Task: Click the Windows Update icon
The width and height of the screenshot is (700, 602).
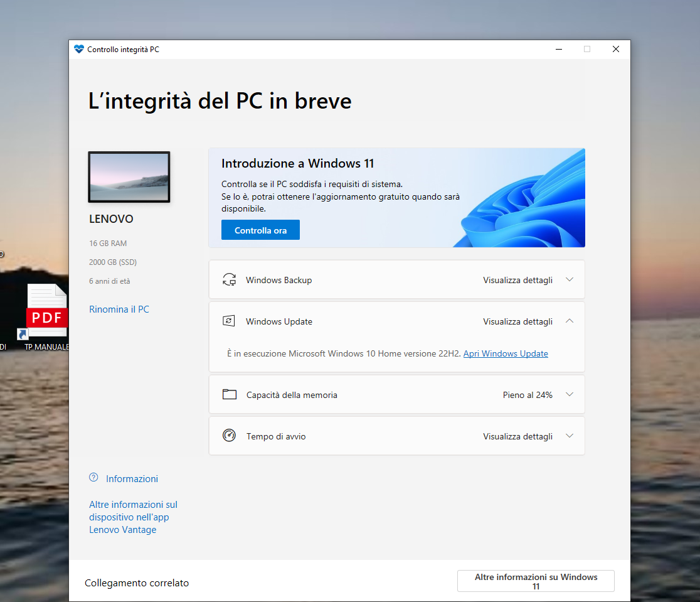Action: 228,321
